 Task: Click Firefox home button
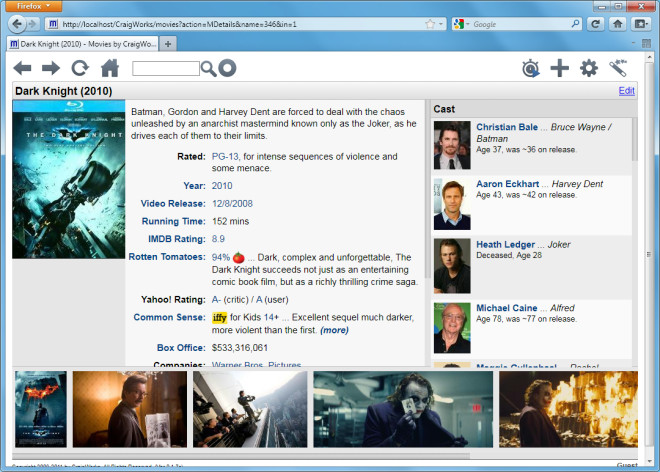pyautogui.click(x=617, y=24)
